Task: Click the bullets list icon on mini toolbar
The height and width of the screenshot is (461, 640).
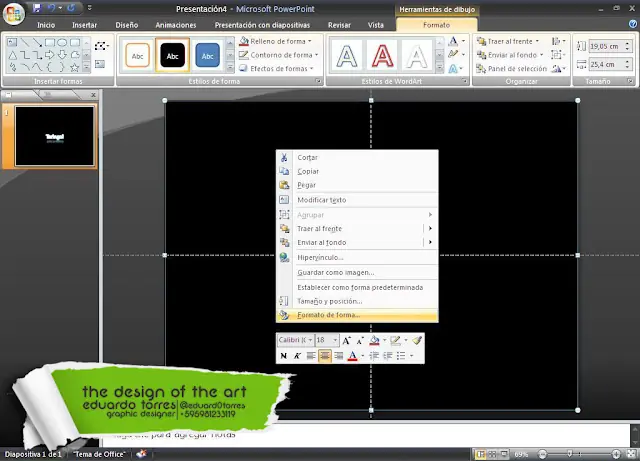Action: click(x=401, y=356)
